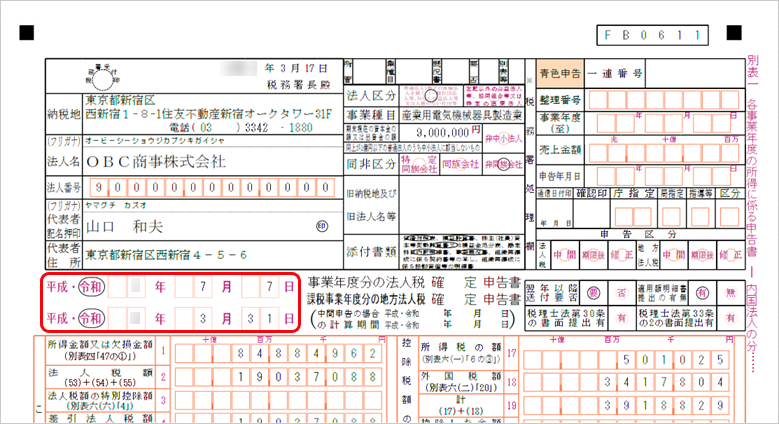Select the 非中小法人 option
The height and width of the screenshot is (424, 779).
pyautogui.click(x=503, y=139)
